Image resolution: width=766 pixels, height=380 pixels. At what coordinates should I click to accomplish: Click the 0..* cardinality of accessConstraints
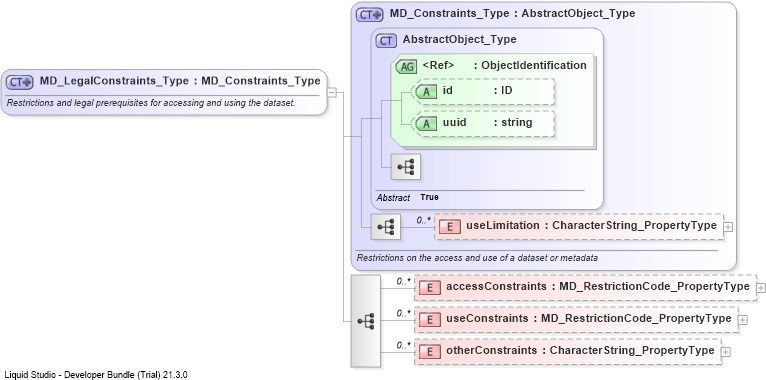(x=404, y=282)
